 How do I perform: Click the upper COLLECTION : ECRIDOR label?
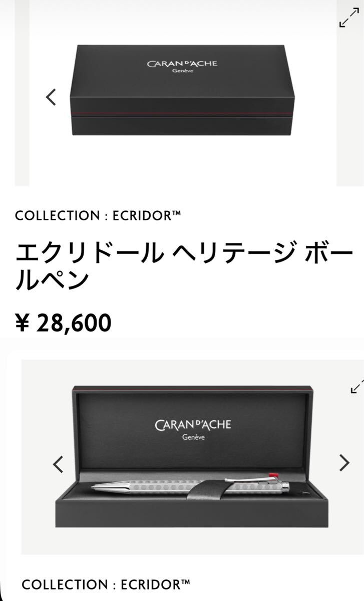click(98, 216)
